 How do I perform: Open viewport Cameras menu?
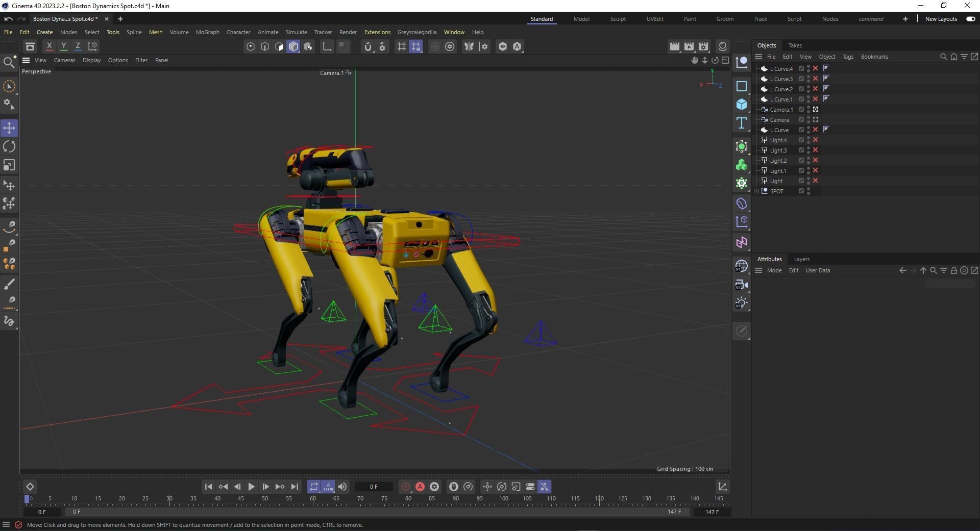[x=64, y=60]
